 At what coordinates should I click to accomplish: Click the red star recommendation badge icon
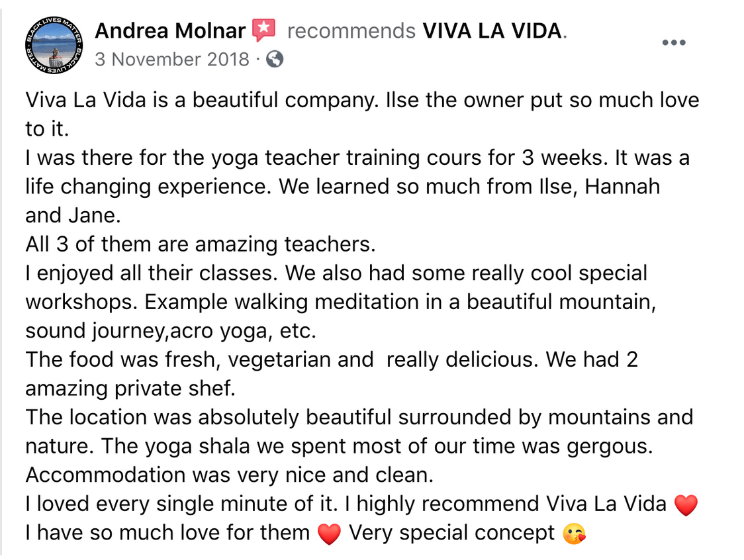(264, 30)
